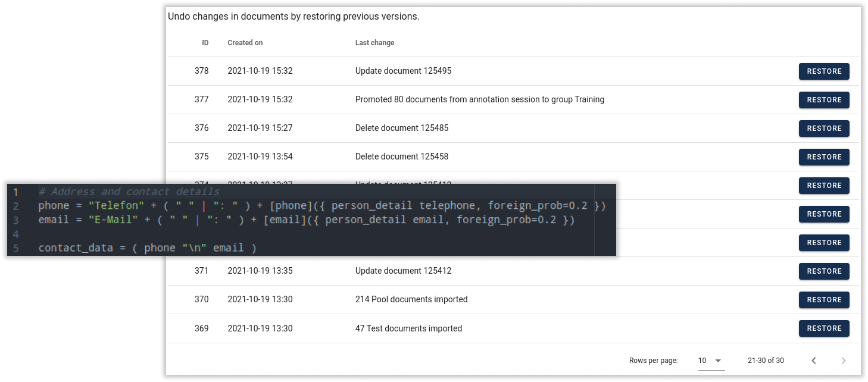
Task: Go to the previous page of versions
Action: (x=814, y=361)
